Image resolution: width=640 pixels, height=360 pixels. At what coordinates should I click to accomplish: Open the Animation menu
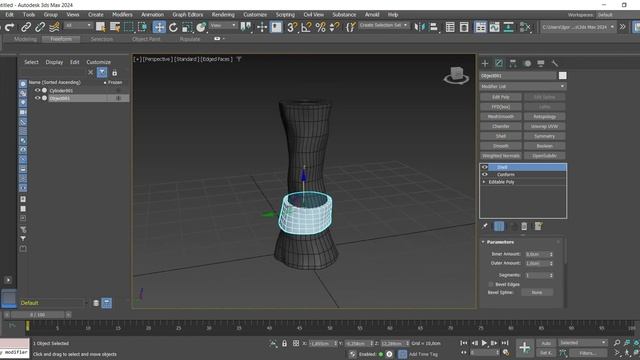click(152, 15)
